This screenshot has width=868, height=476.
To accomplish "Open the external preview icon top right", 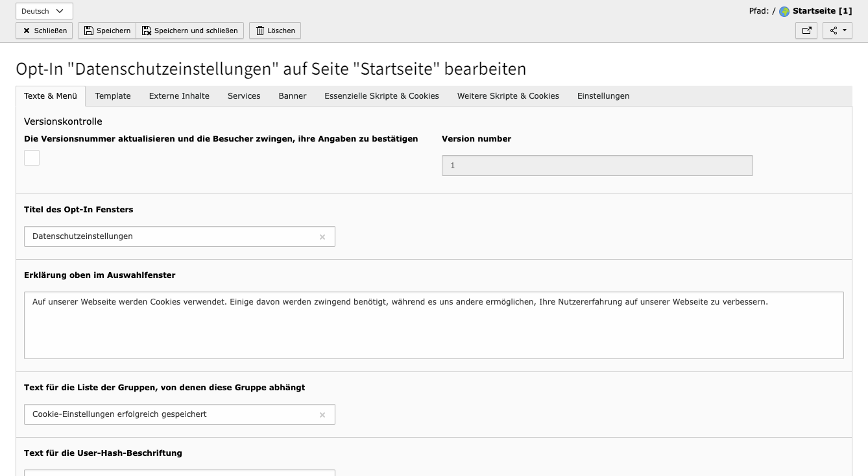I will pyautogui.click(x=806, y=31).
